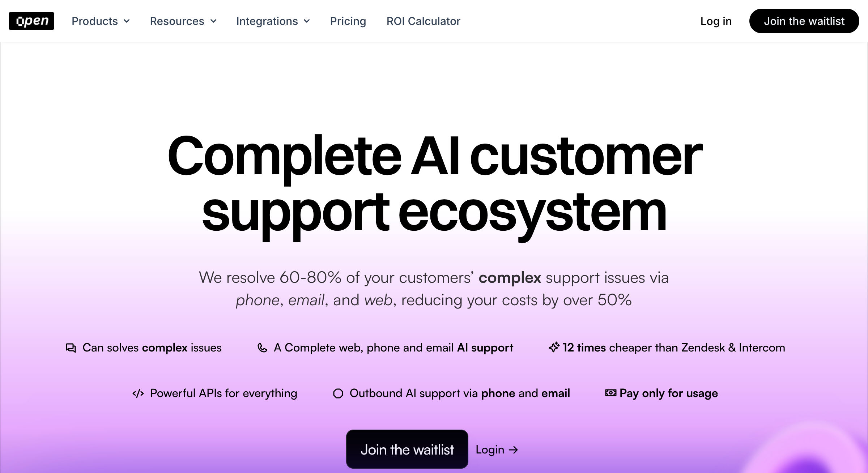The height and width of the screenshot is (473, 868).
Task: Follow the Login link below the hero
Action: pyautogui.click(x=490, y=450)
